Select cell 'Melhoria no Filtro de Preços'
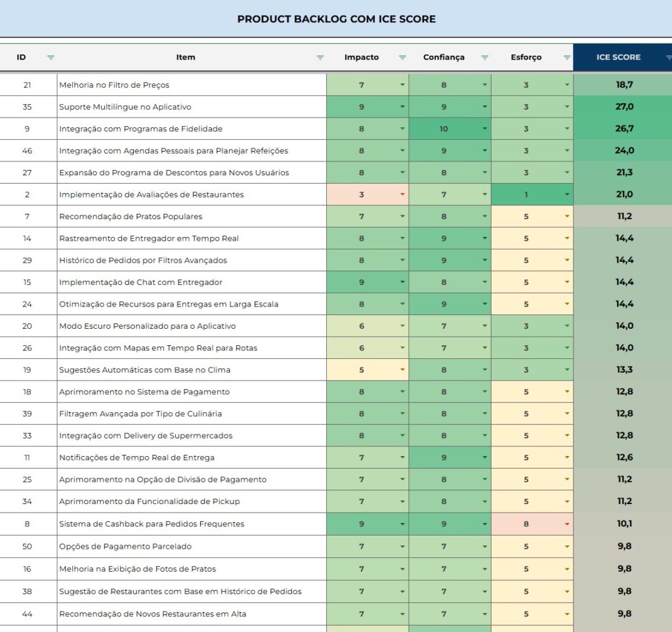 pyautogui.click(x=192, y=85)
